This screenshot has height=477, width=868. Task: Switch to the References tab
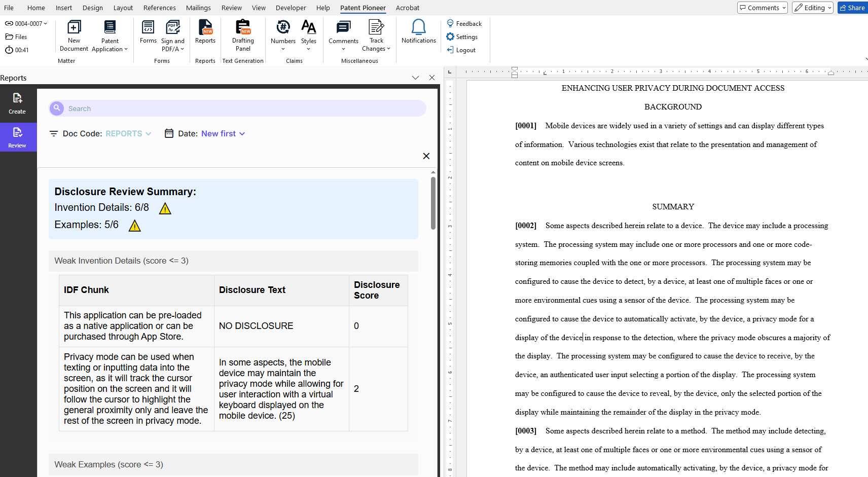pos(159,8)
